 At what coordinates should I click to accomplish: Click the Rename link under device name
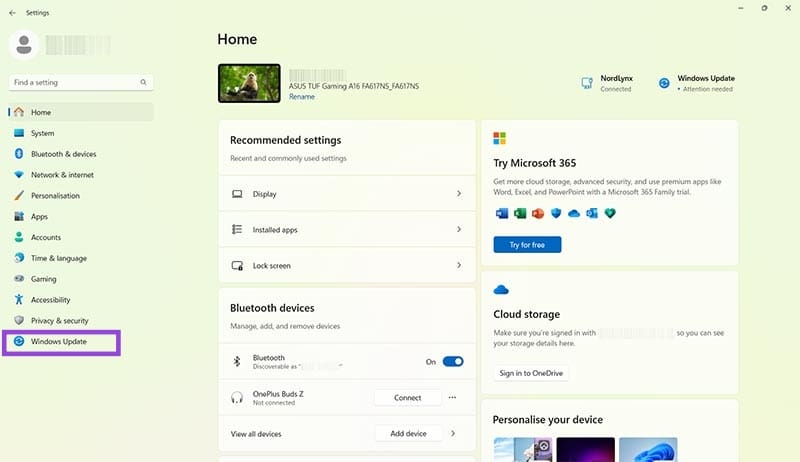[301, 97]
